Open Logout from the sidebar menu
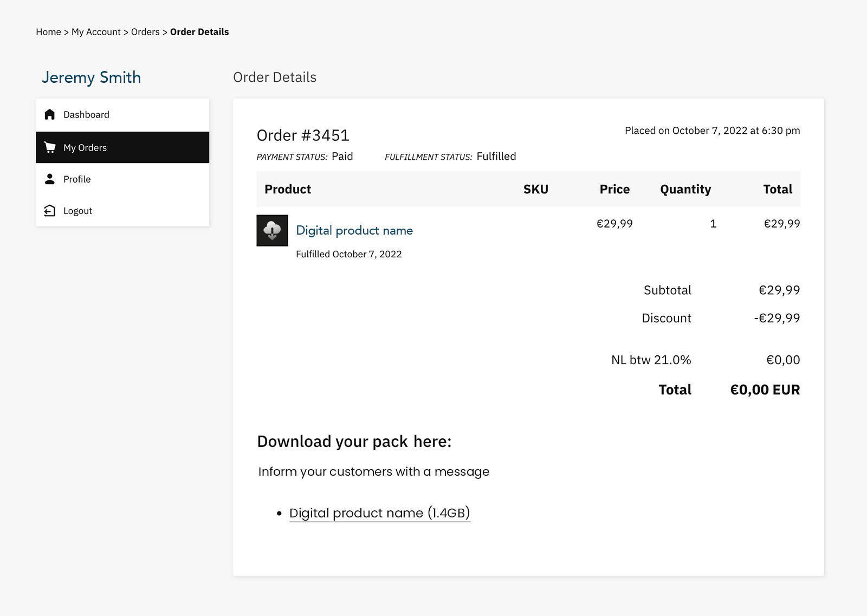 [x=77, y=211]
